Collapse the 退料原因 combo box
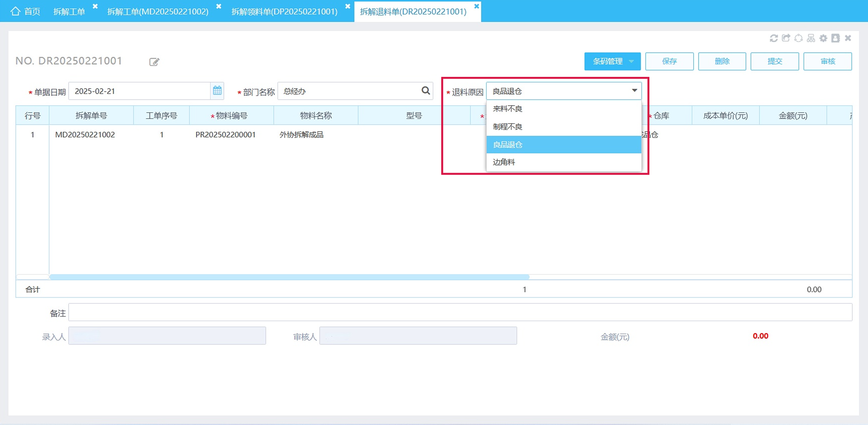The width and height of the screenshot is (868, 425). (x=634, y=91)
